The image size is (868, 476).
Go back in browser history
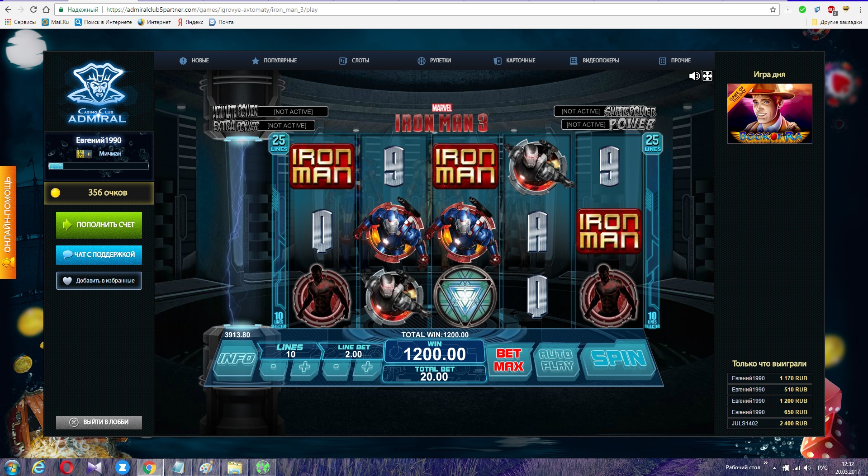point(8,9)
